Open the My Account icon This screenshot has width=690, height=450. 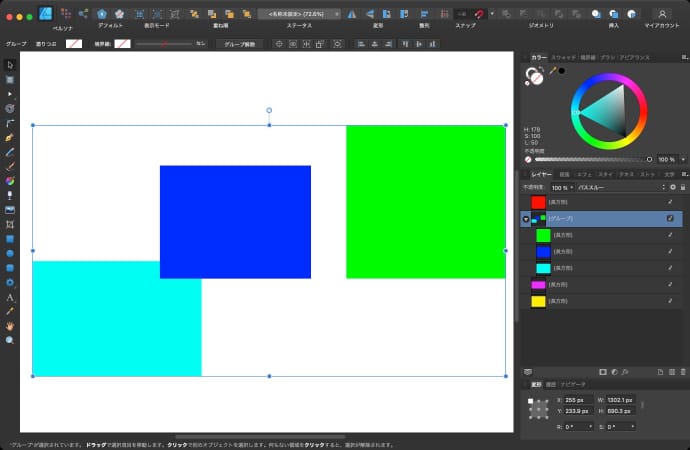pyautogui.click(x=661, y=14)
